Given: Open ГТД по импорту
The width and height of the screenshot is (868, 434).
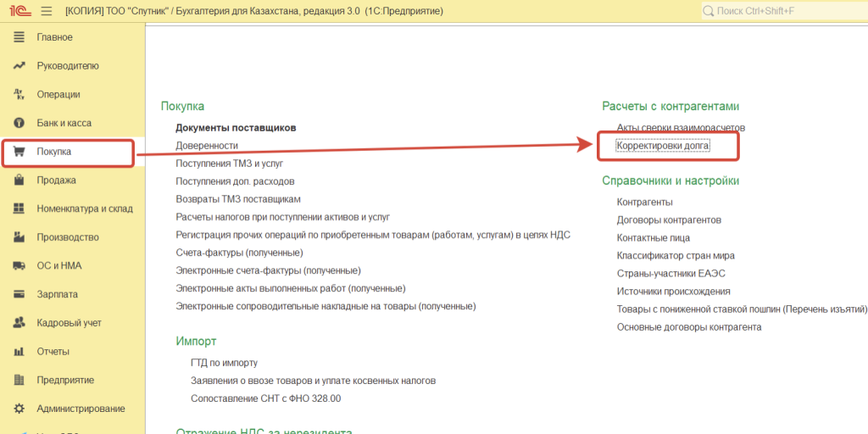Looking at the screenshot, I should 224,363.
